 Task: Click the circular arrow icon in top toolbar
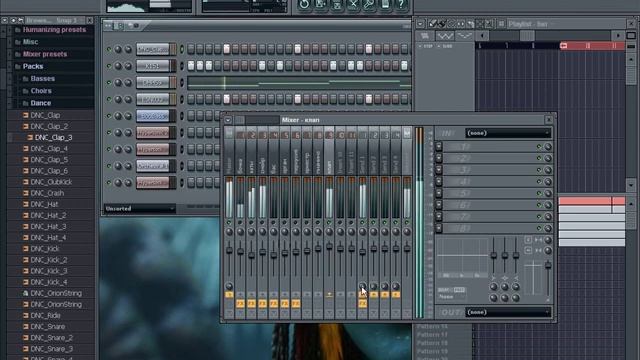[304, 4]
